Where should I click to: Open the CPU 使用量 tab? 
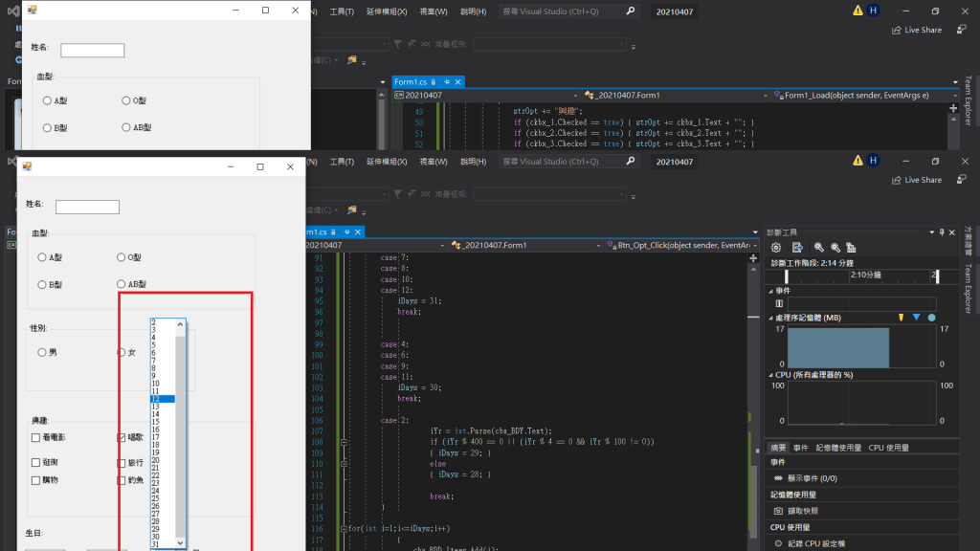[889, 448]
